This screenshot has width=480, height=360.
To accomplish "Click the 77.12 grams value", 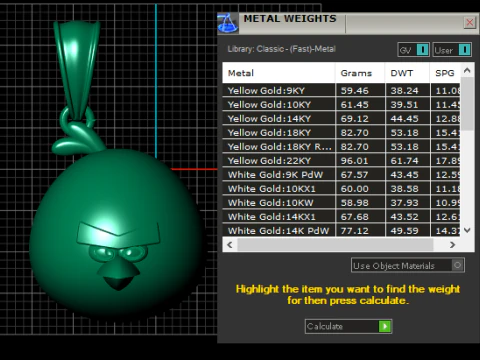I will (x=354, y=231).
